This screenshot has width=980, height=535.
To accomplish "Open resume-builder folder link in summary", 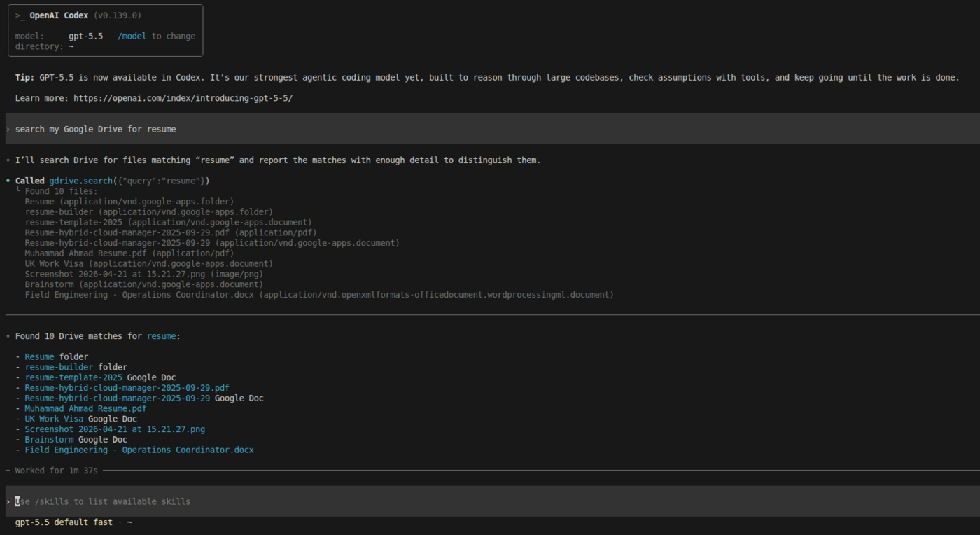I will 59,367.
